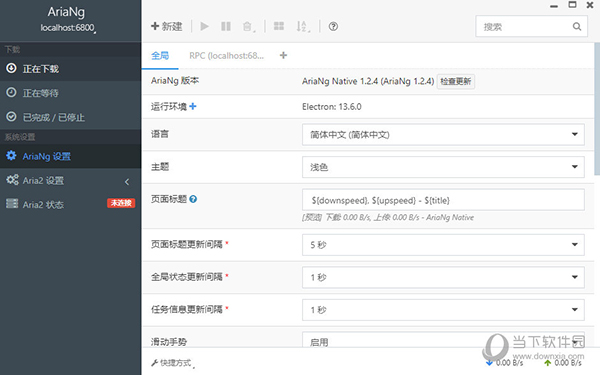Click the download speed indicator
The width and height of the screenshot is (600, 375).
[504, 363]
